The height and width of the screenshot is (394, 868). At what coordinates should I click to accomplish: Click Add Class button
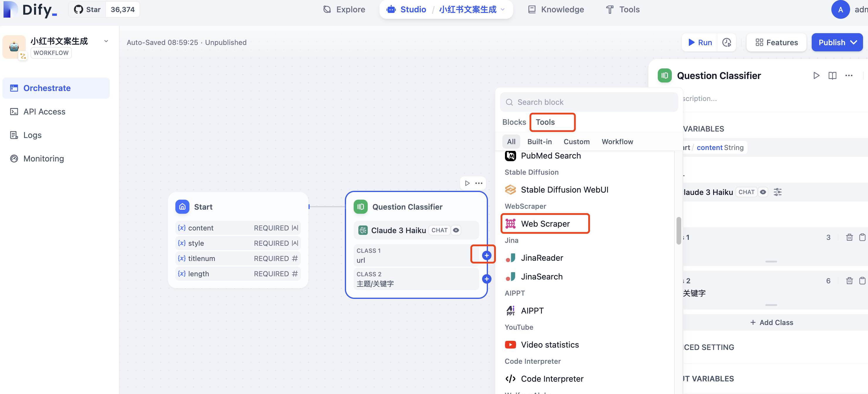[x=772, y=322]
